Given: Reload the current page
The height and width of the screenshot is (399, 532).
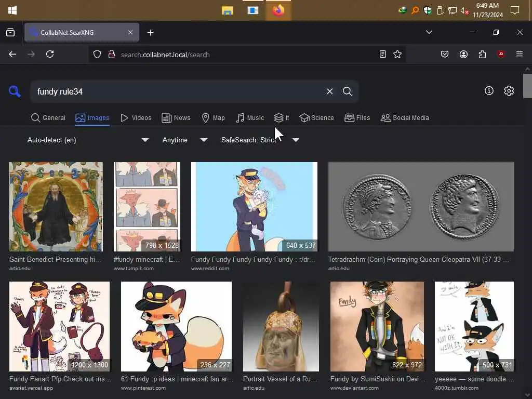Looking at the screenshot, I should (x=50, y=54).
